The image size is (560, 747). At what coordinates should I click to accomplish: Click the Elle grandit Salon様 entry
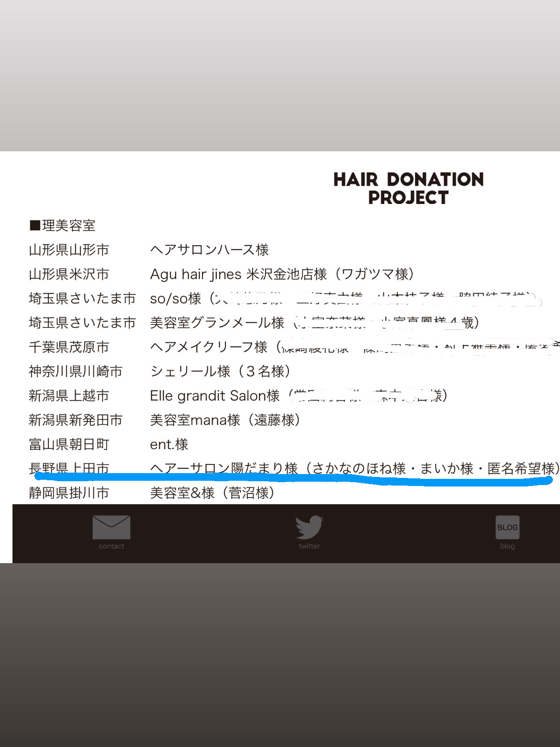tap(214, 396)
